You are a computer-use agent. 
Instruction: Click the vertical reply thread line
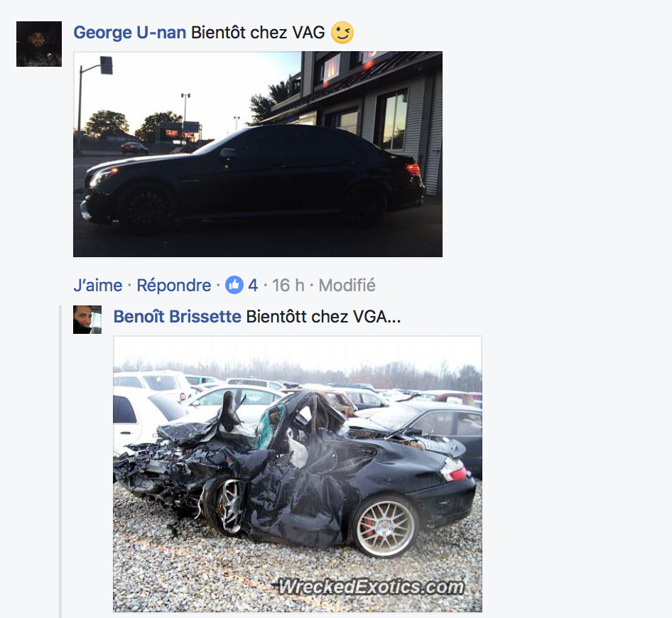tap(60, 462)
